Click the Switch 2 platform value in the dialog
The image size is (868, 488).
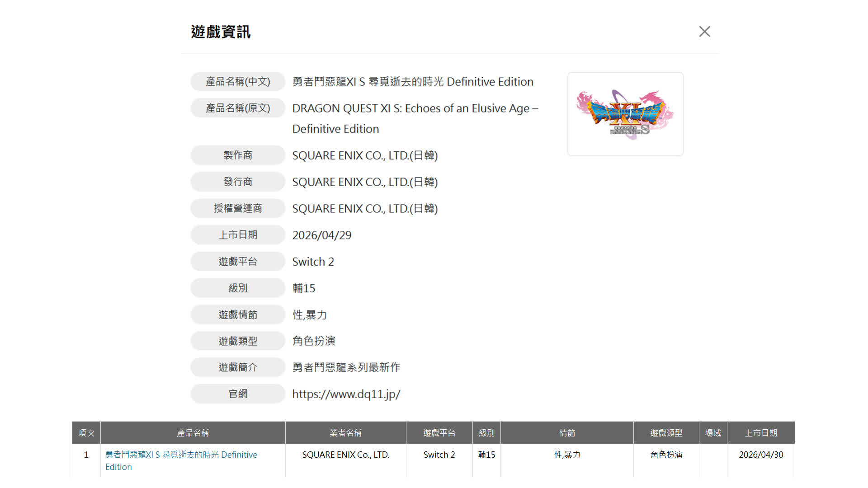[313, 262]
